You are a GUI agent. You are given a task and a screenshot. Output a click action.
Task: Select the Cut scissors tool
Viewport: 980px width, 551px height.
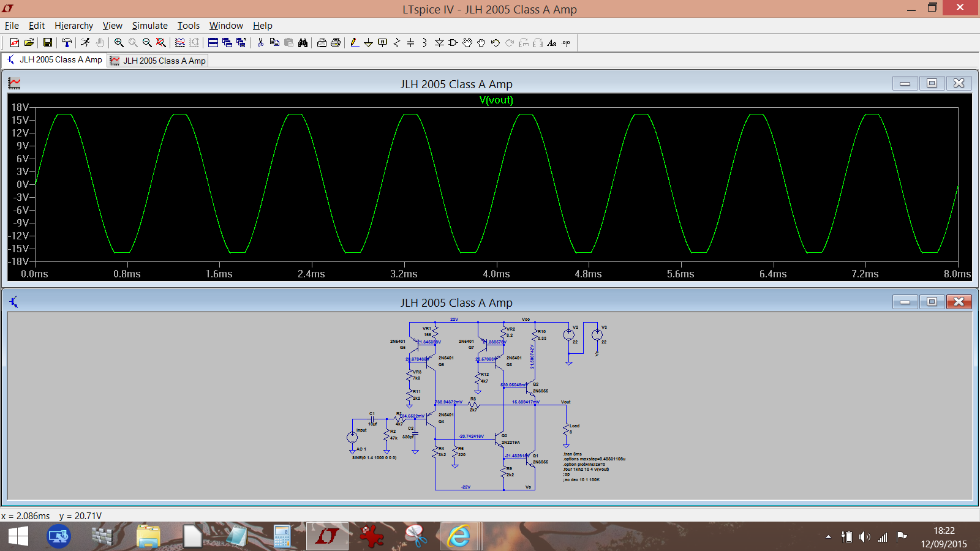coord(260,42)
